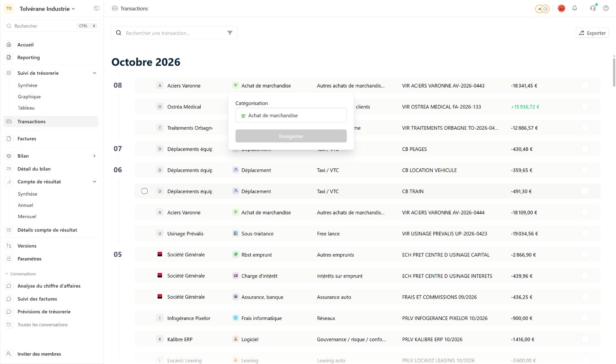616x364 pixels.
Task: Collapse the Conversations section
Action: [6, 274]
